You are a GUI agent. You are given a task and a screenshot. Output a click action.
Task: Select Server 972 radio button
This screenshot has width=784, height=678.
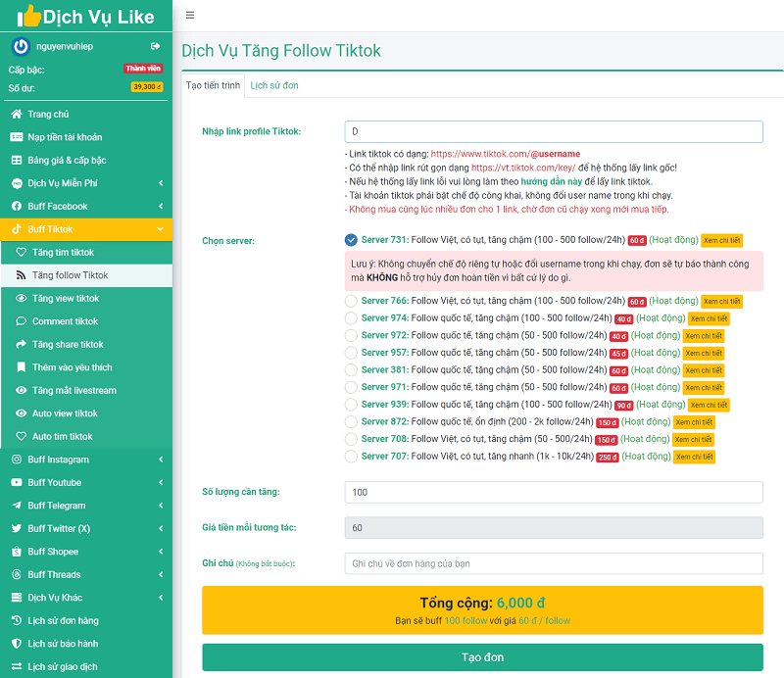[351, 335]
